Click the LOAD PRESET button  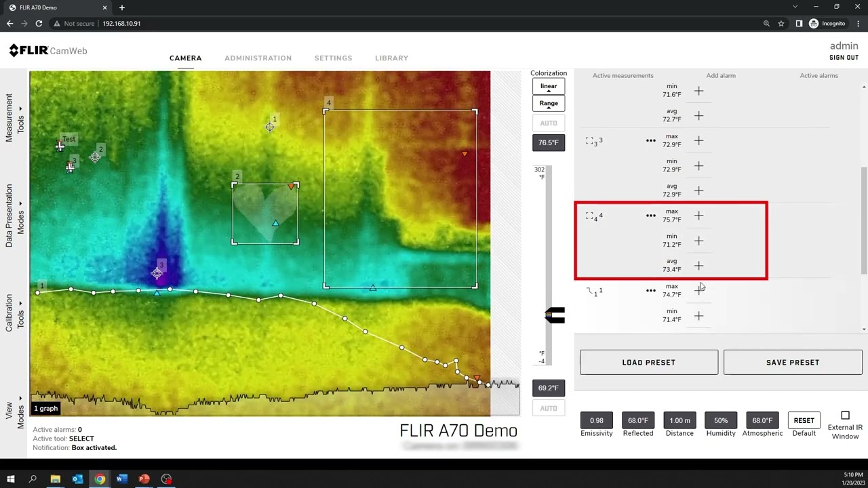(649, 363)
